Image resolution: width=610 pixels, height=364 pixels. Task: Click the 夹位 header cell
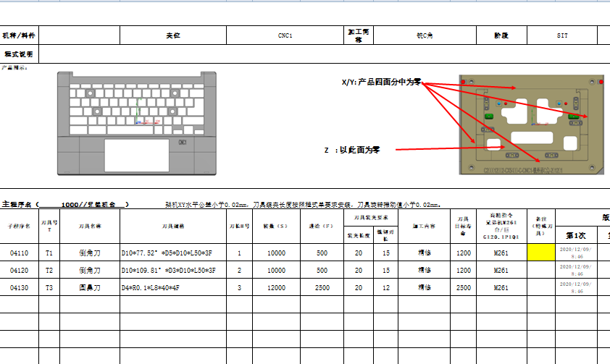click(173, 35)
